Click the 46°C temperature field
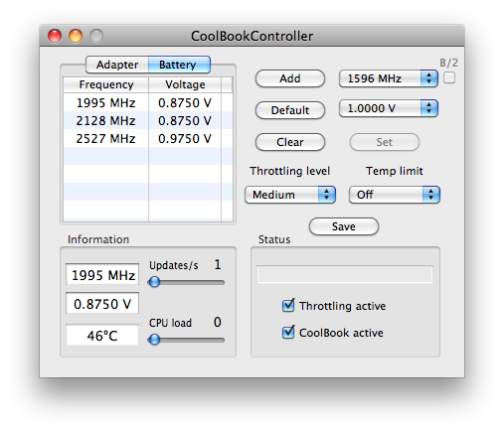The image size is (504, 432). (102, 335)
